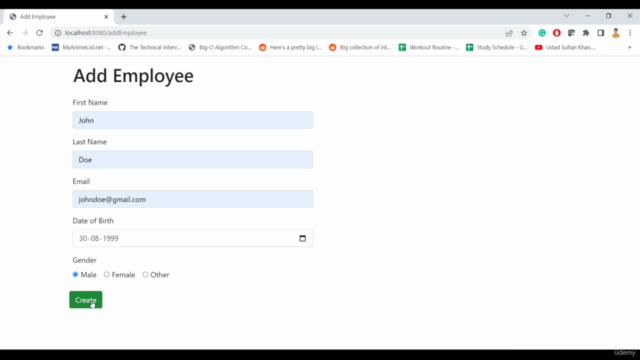Click the Gender label
The width and height of the screenshot is (640, 360).
click(x=84, y=260)
